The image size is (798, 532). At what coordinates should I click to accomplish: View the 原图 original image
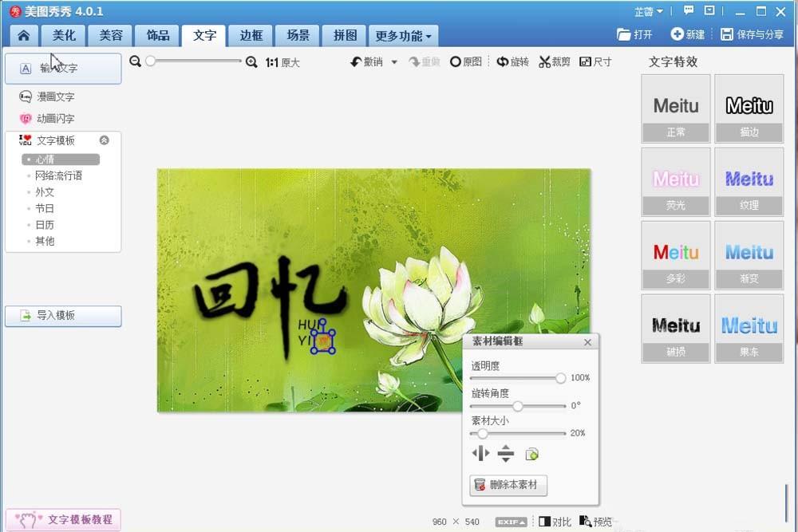coord(467,61)
